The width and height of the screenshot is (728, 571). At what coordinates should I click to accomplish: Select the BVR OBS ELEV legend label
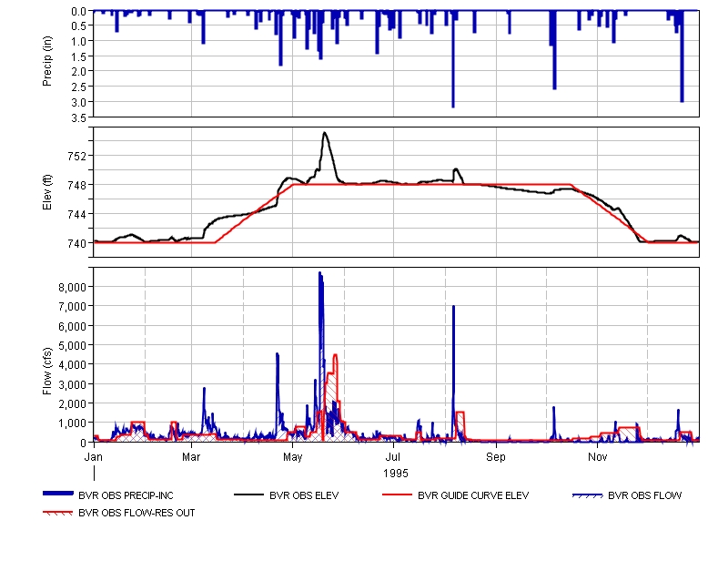pos(306,496)
